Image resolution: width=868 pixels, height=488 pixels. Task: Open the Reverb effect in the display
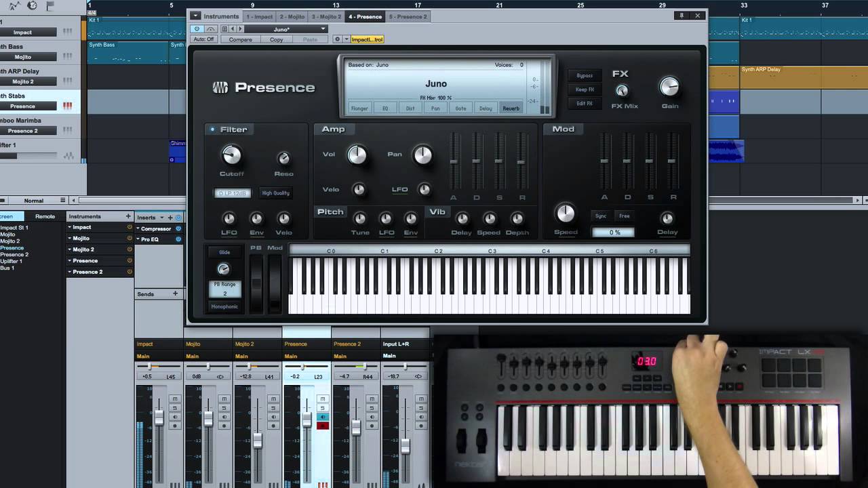[x=511, y=108]
